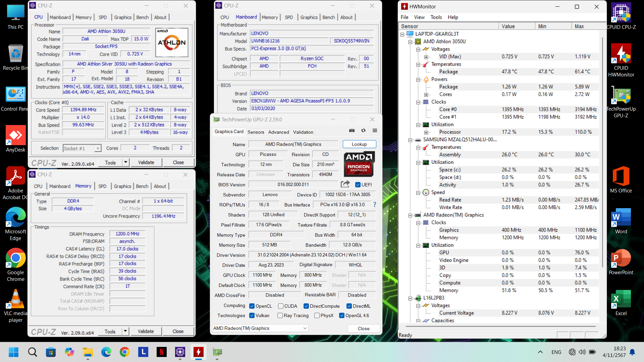Launch PowerPoint from the desktop
Screen dimensions: 644x362
pyautogui.click(x=621, y=261)
